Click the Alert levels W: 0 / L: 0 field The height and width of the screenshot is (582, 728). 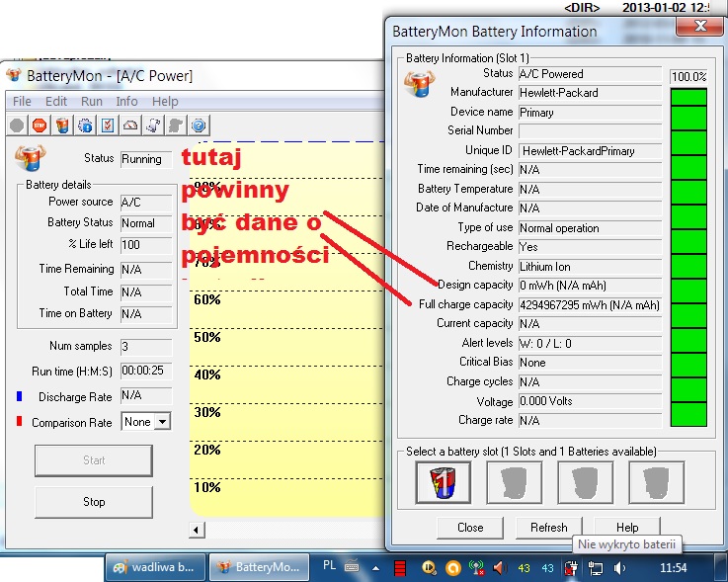[590, 343]
